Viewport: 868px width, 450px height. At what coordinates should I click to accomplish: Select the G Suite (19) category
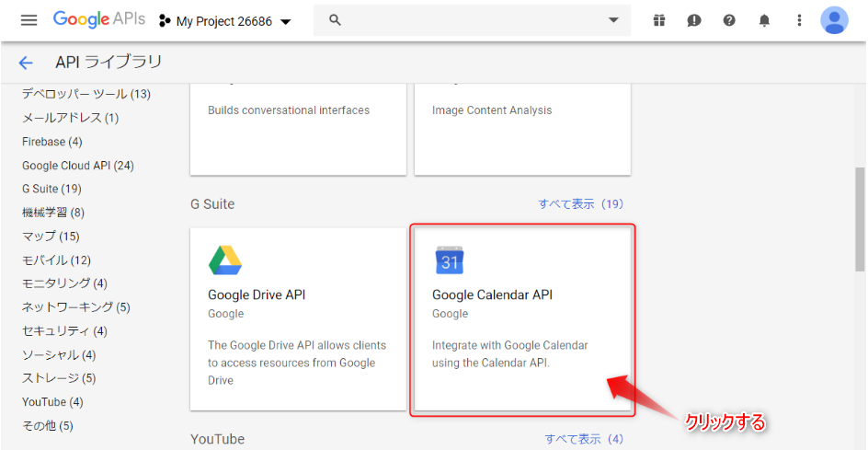51,189
